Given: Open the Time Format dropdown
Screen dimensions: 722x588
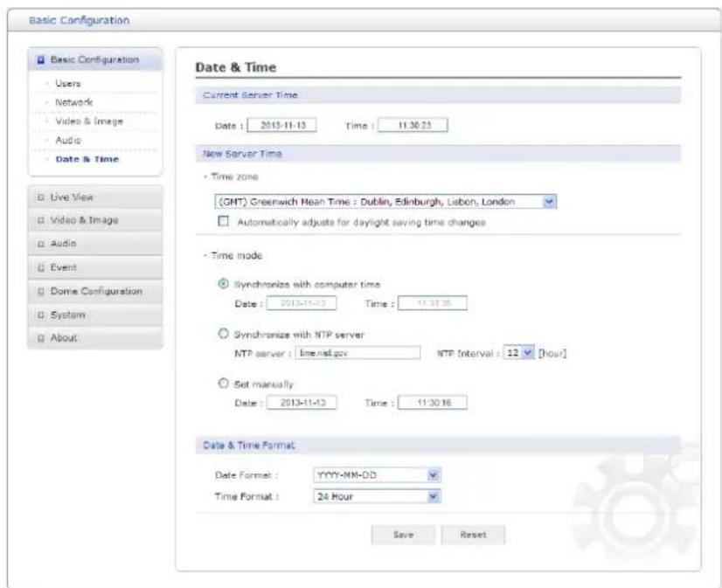Looking at the screenshot, I should pyautogui.click(x=377, y=496).
